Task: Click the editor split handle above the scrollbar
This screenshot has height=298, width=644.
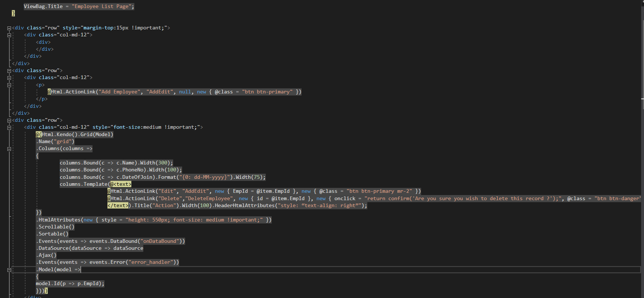Action: pos(642,2)
